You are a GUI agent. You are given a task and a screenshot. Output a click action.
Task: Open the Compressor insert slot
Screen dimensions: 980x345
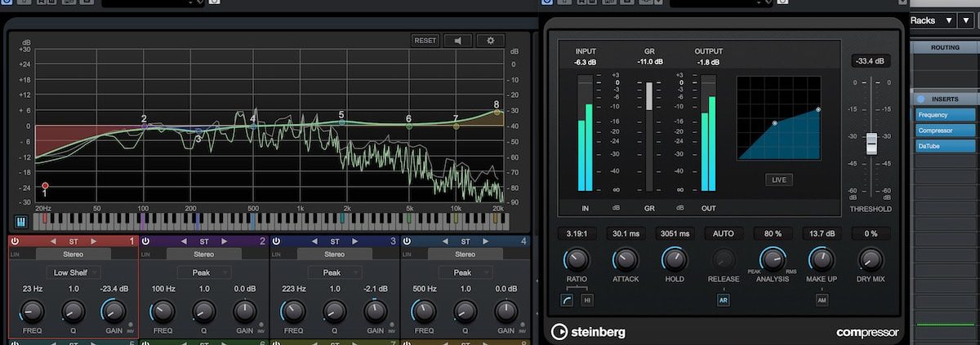point(945,130)
